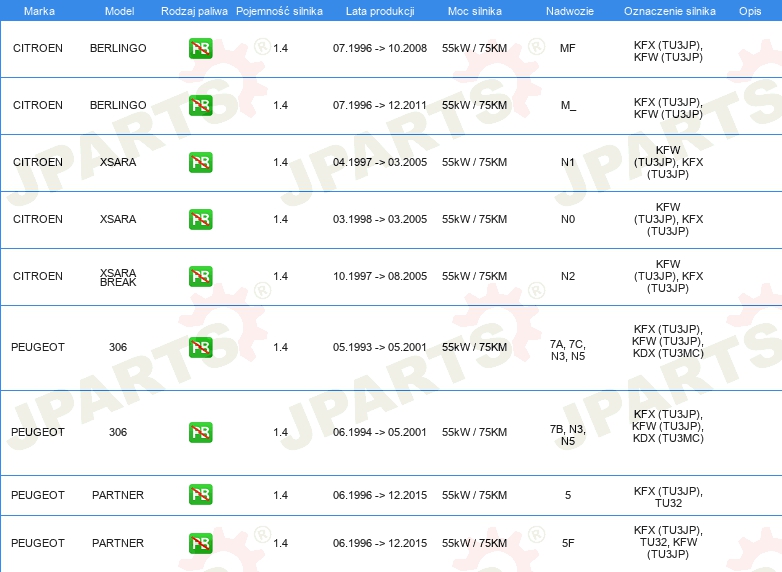Click fuel icon in Partner 5F row
The width and height of the screenshot is (782, 572).
(x=200, y=543)
